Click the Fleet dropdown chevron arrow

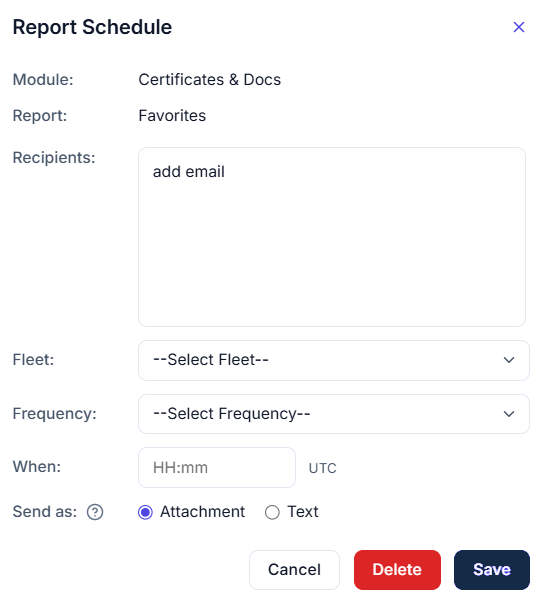509,360
